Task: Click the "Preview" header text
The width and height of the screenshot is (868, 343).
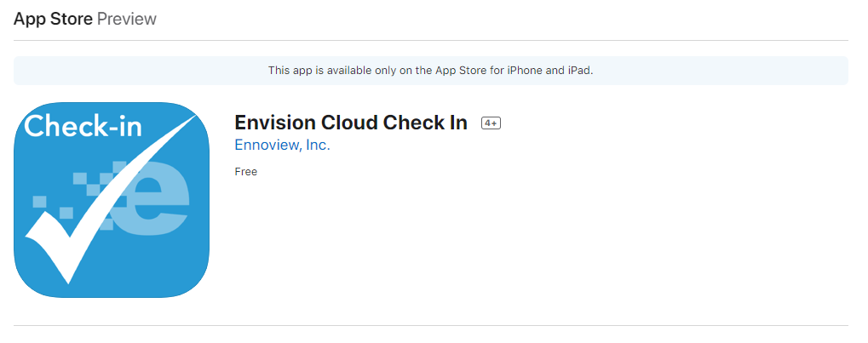Action: point(127,19)
